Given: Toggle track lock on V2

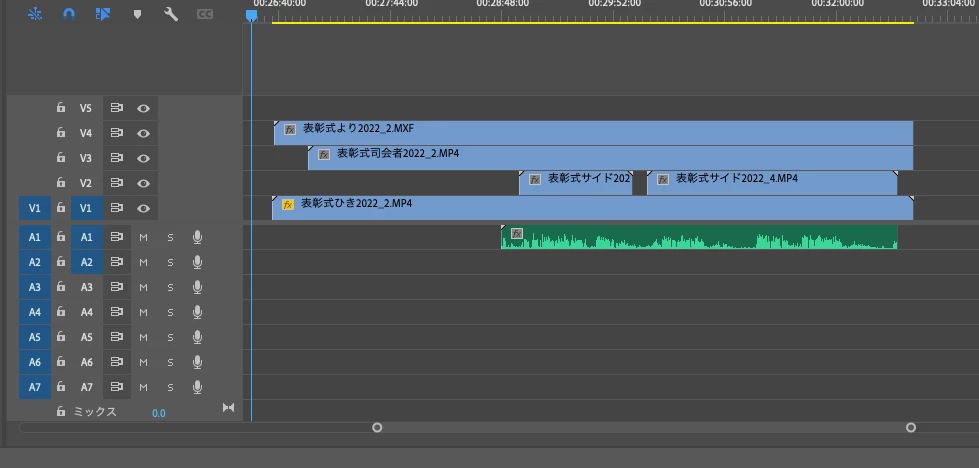Looking at the screenshot, I should click(x=61, y=183).
